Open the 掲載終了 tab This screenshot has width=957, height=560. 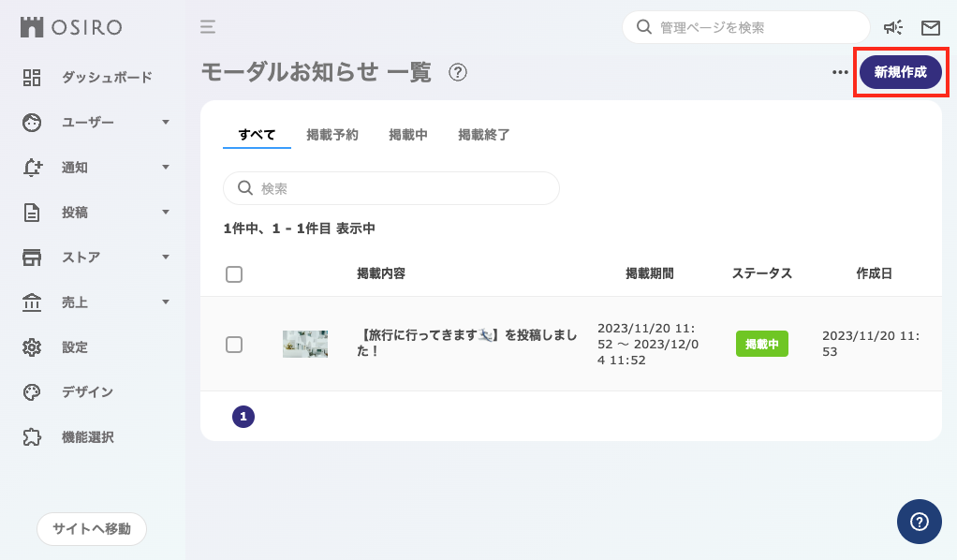483,134
